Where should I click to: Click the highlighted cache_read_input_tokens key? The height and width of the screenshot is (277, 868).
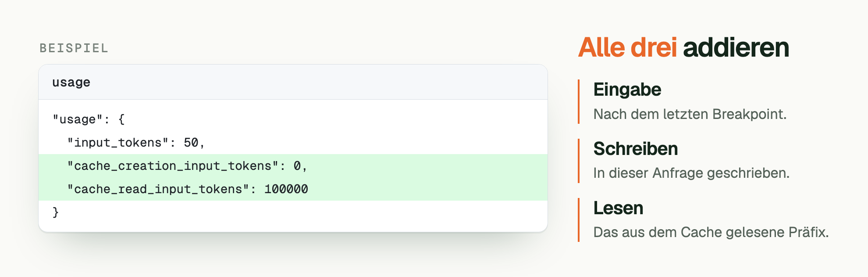click(158, 189)
